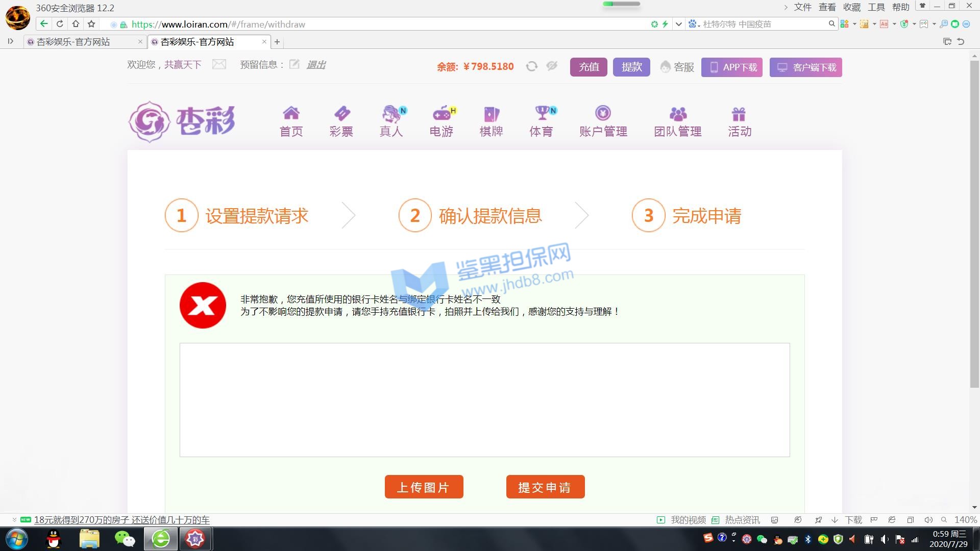Open the 工具 browser menu

(876, 7)
